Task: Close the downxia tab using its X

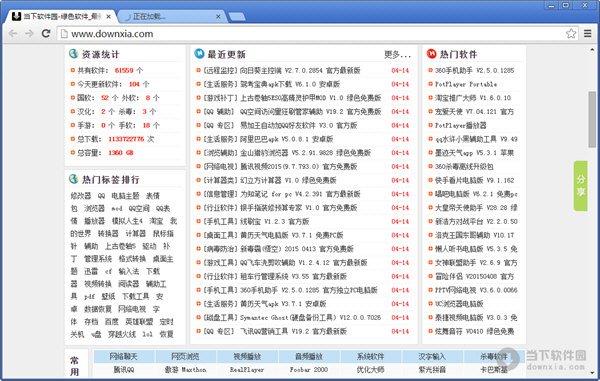Action: (109, 16)
